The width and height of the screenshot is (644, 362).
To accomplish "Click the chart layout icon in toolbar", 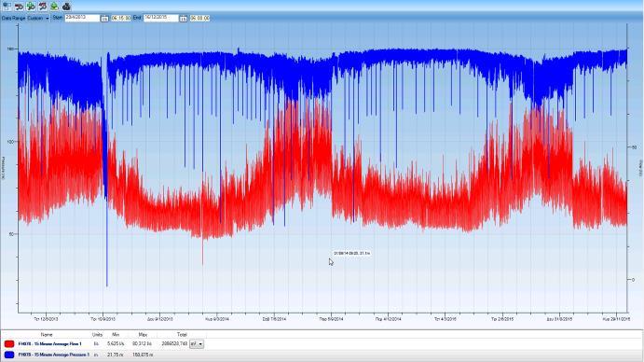I will tap(7, 7).
